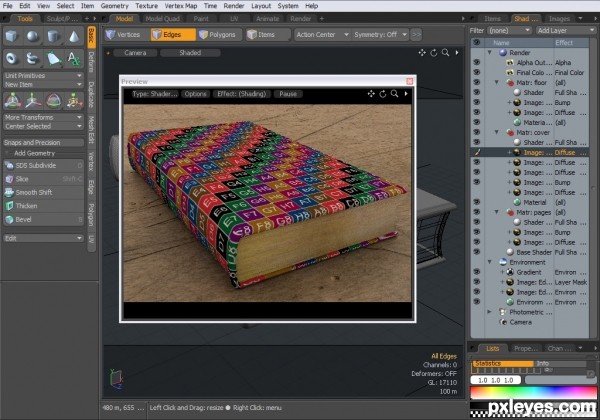Activate the Smooth Shift tool
The width and height of the screenshot is (600, 420).
click(43, 192)
